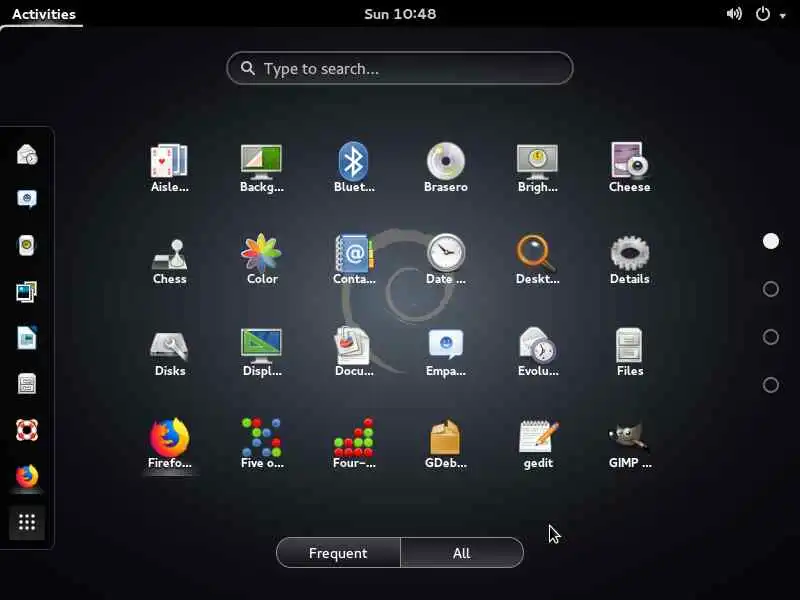Open the Color settings app
This screenshot has width=800, height=600.
[x=261, y=259]
